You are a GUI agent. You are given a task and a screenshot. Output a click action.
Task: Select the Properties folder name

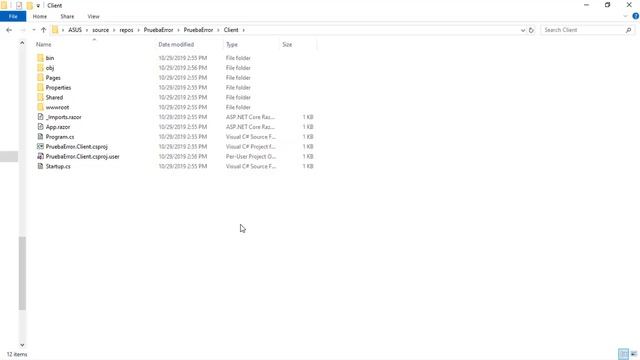pyautogui.click(x=58, y=88)
